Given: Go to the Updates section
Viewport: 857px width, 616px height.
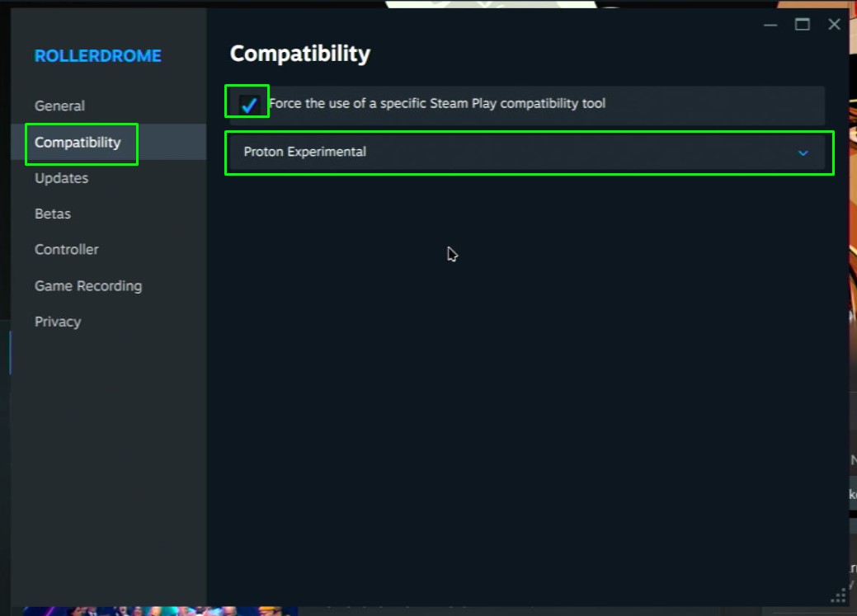Looking at the screenshot, I should [61, 178].
